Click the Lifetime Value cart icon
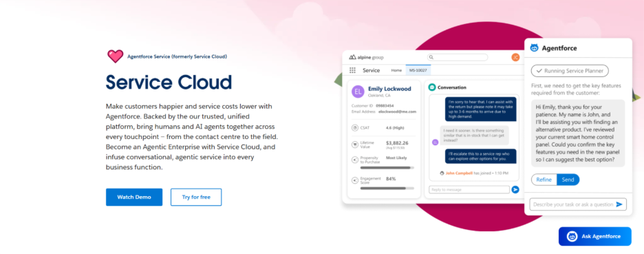The width and height of the screenshot is (644, 254). 355,145
